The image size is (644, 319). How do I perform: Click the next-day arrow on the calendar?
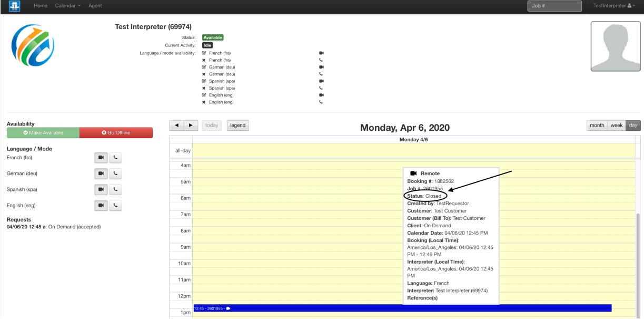click(x=191, y=125)
